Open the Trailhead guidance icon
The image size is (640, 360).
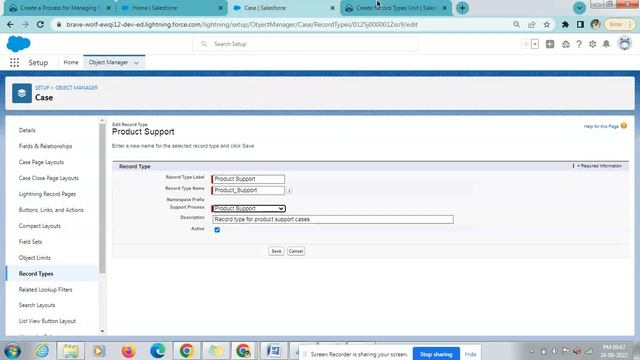(566, 44)
